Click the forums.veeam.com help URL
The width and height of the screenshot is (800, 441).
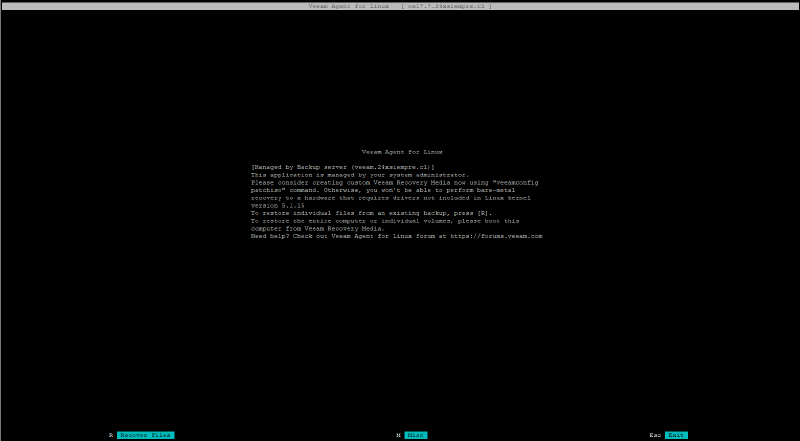click(x=496, y=236)
